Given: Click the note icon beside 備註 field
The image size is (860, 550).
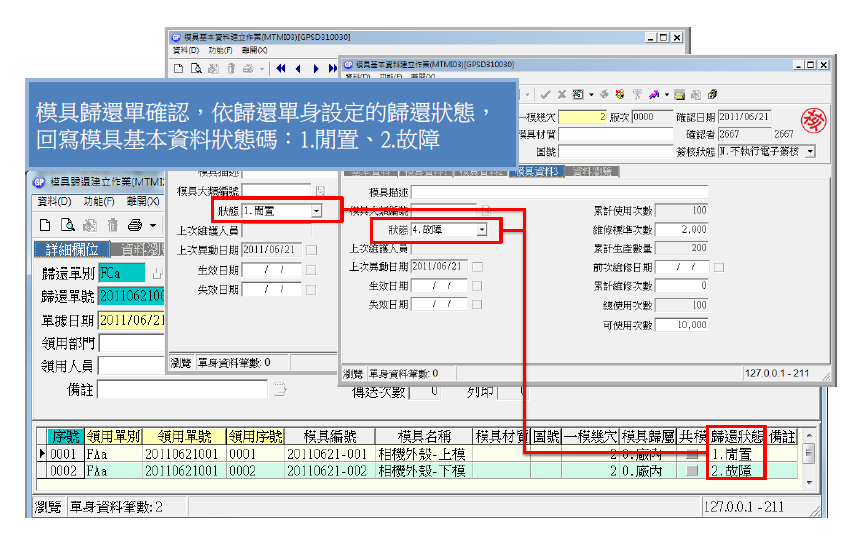Looking at the screenshot, I should tap(280, 389).
